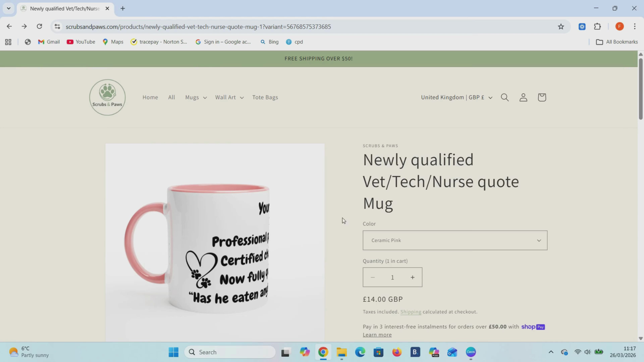Go to the Tote Bags menu item
This screenshot has height=362, width=644.
pos(265,97)
